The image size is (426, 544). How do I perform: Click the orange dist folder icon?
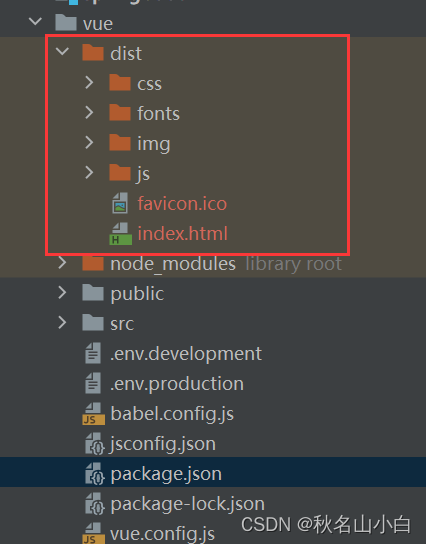(x=93, y=53)
